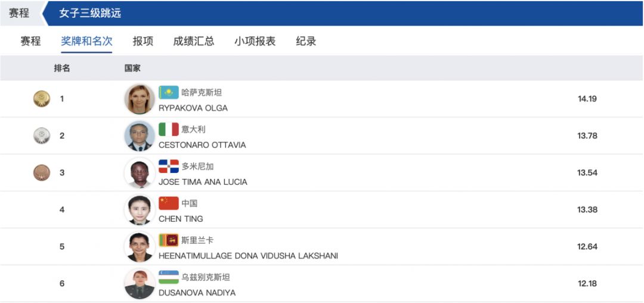Viewport: 644px width, 303px height.
Task: Click the Kazakhstan flag icon
Action: [169, 92]
